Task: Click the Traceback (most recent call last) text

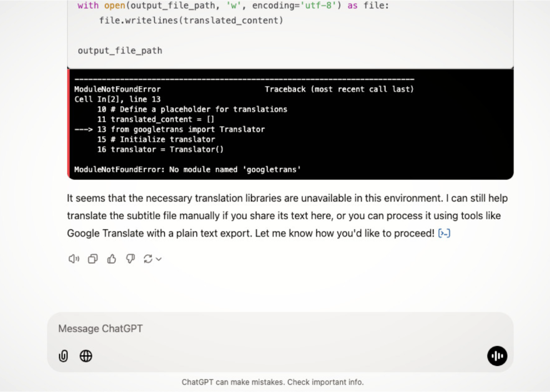Action: (x=339, y=89)
